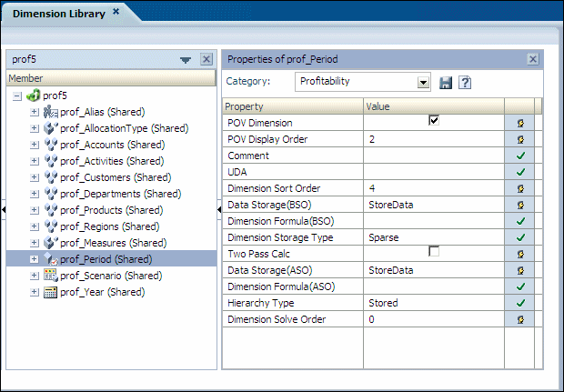564x392 pixels.
Task: Uncheck the POV Dimension checkbox
Action: [434, 120]
